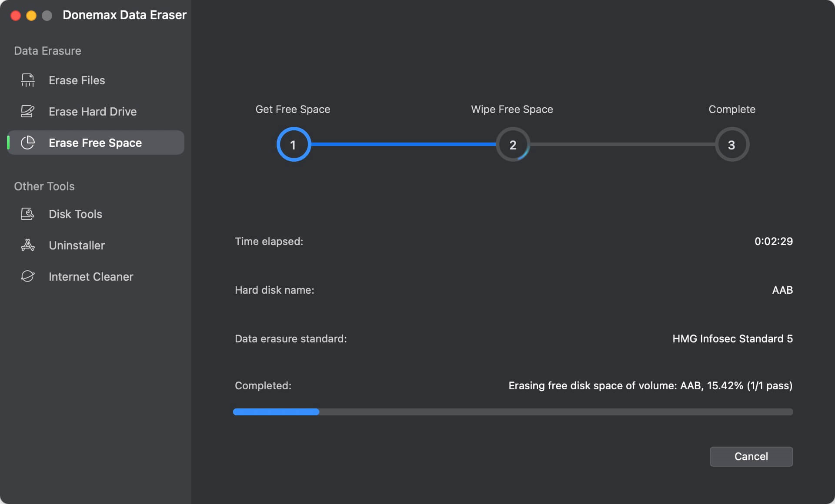Click step 3 Complete circle
The width and height of the screenshot is (835, 504).
[732, 144]
